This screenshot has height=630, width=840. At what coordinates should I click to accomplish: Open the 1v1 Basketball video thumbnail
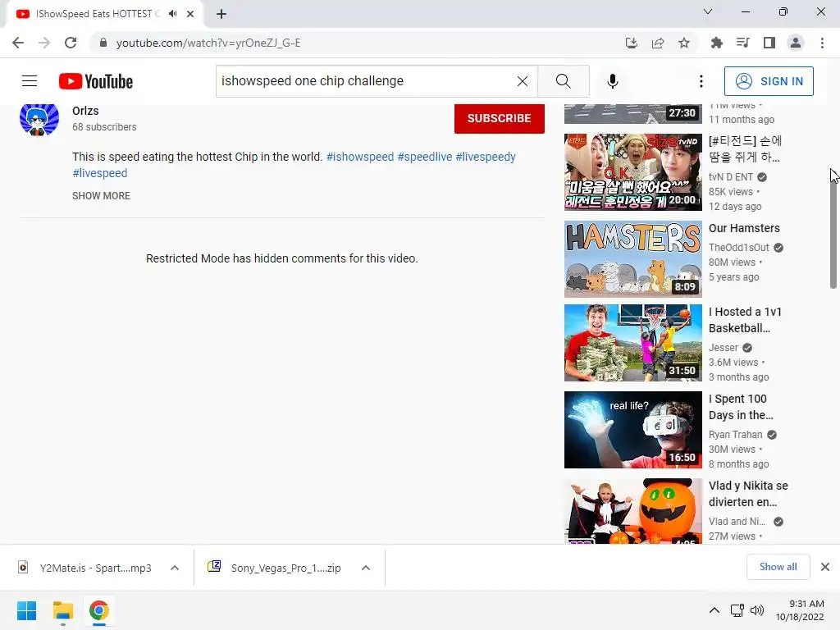click(x=632, y=343)
